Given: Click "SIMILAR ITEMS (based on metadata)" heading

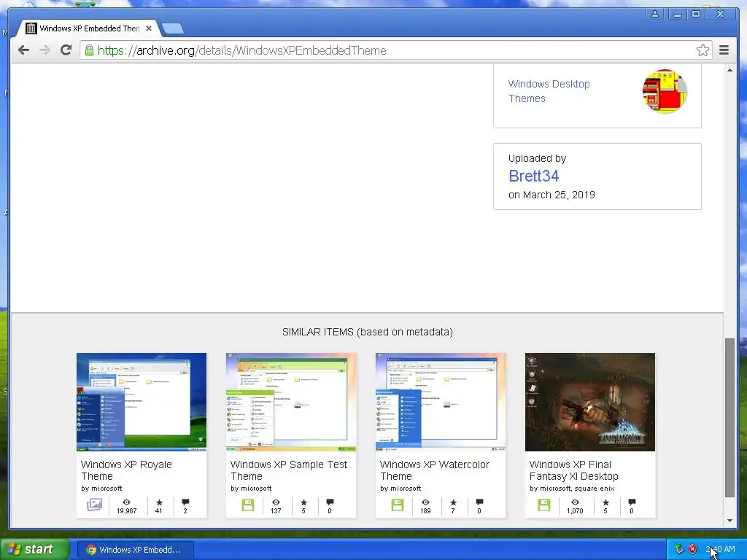Looking at the screenshot, I should [368, 332].
